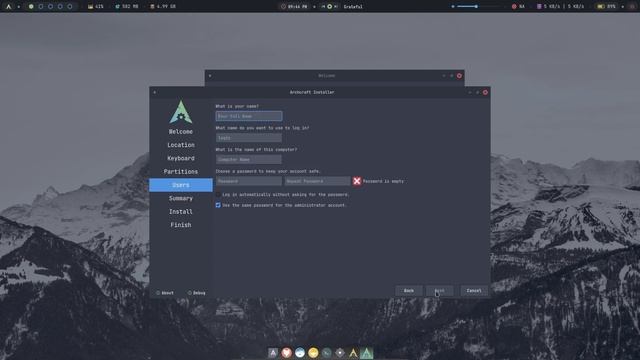The height and width of the screenshot is (360, 640).
Task: Open the Welcome window menu at title bar left
Action: pos(210,76)
